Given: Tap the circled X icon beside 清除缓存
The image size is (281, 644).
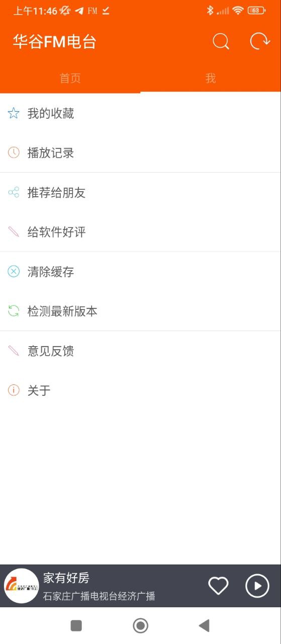Looking at the screenshot, I should click(14, 272).
